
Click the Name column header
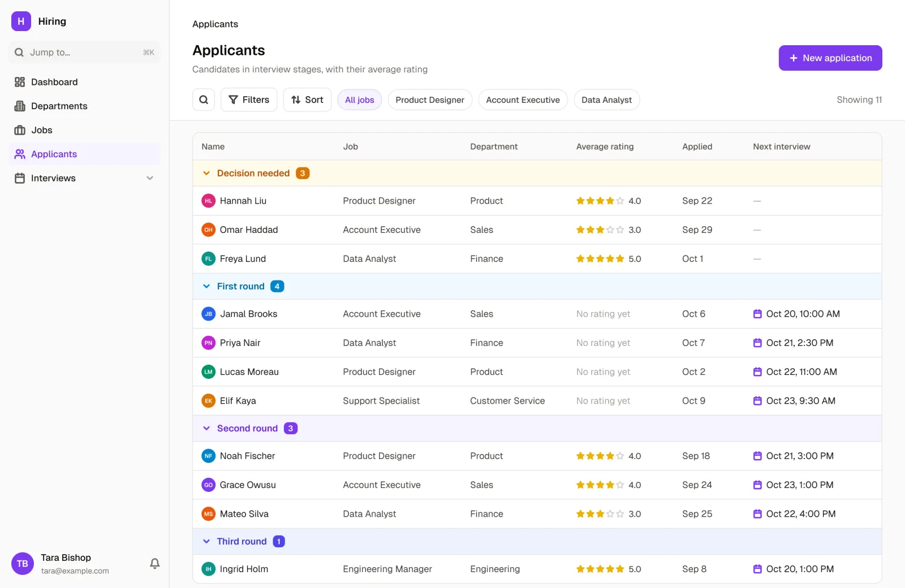tap(213, 146)
